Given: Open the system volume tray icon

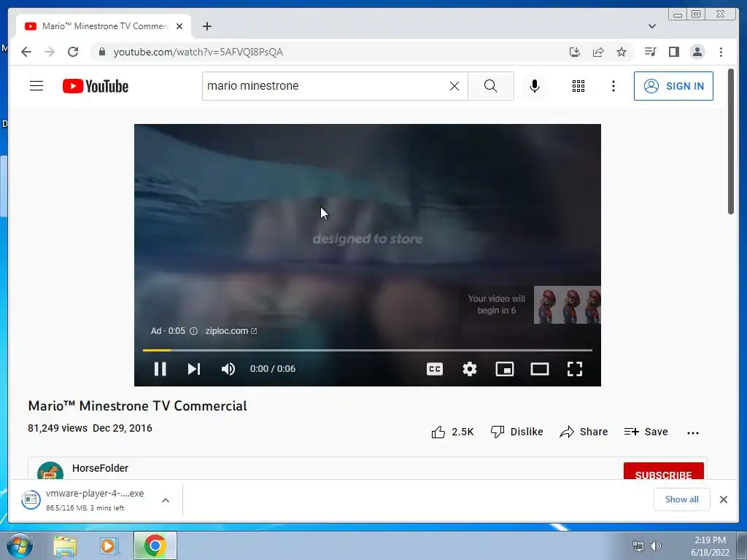Looking at the screenshot, I should pos(656,545).
